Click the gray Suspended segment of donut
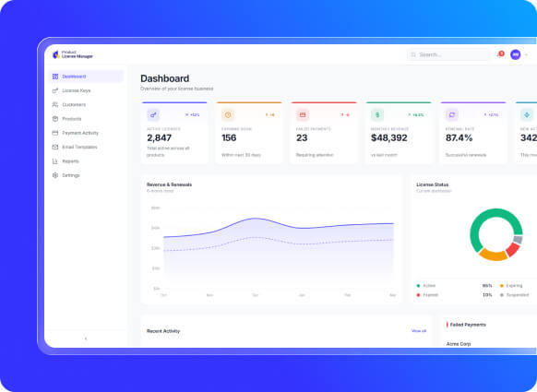The height and width of the screenshot is (392, 537). 519,239
